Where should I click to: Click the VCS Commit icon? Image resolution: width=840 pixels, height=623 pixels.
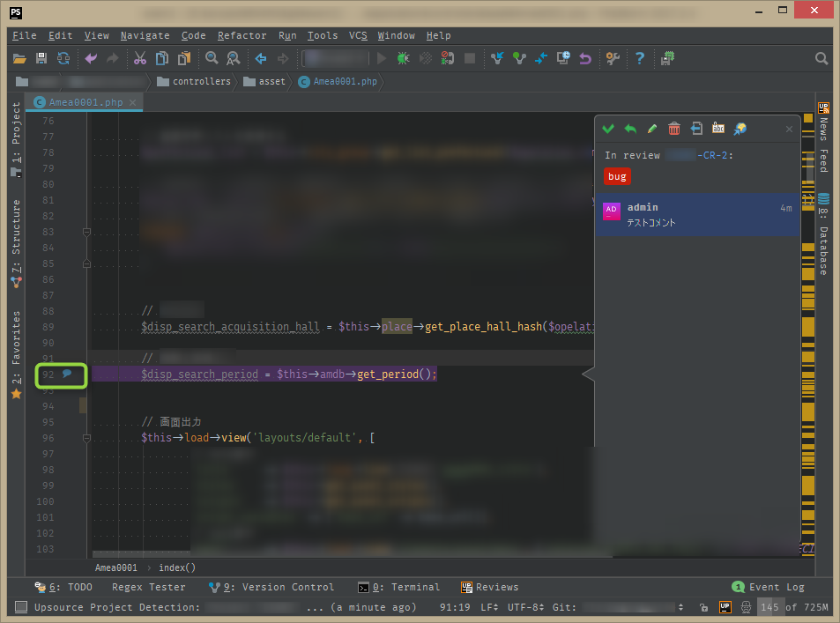tap(519, 58)
